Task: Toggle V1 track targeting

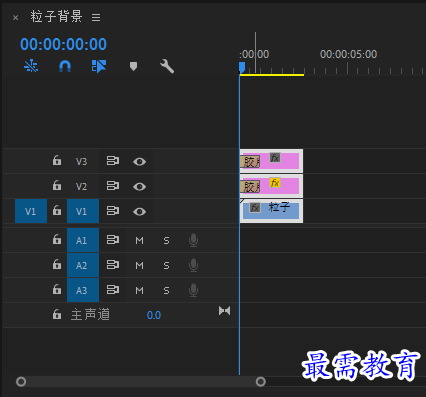Action: pyautogui.click(x=83, y=211)
